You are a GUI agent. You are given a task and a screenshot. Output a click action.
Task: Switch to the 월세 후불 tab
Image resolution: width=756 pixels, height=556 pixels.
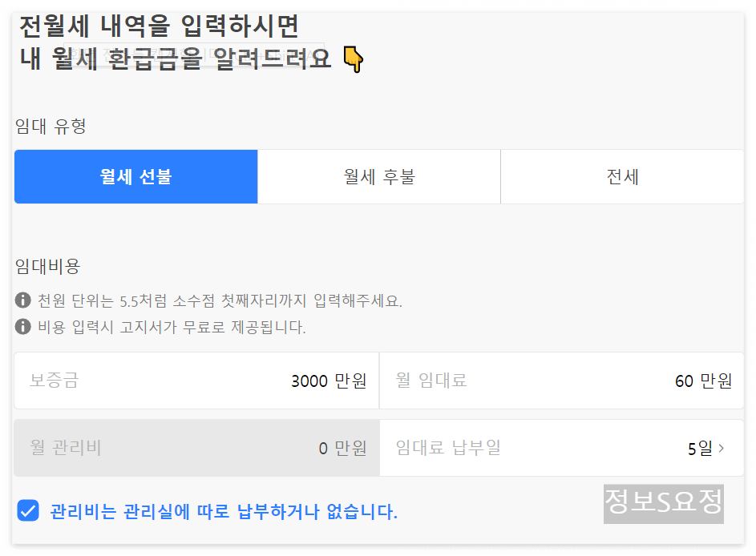[378, 176]
